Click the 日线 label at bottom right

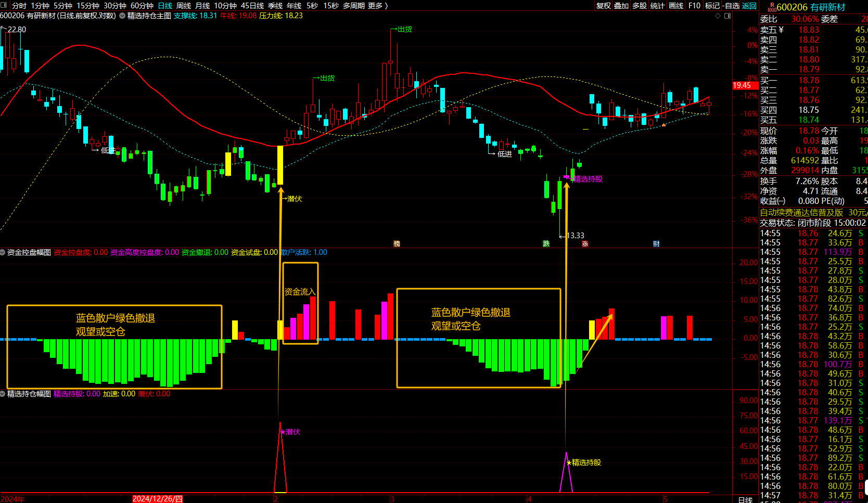tap(745, 499)
